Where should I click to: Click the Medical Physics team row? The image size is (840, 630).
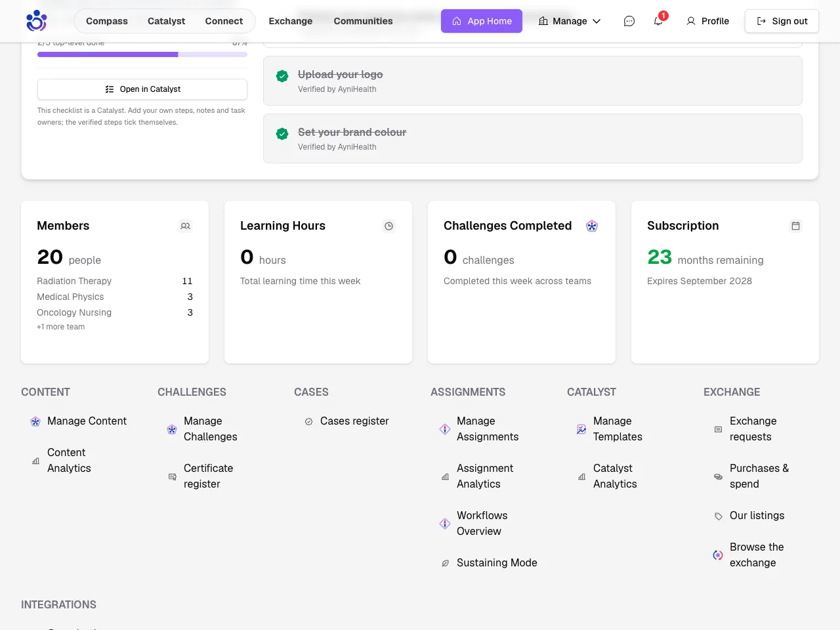tap(115, 297)
